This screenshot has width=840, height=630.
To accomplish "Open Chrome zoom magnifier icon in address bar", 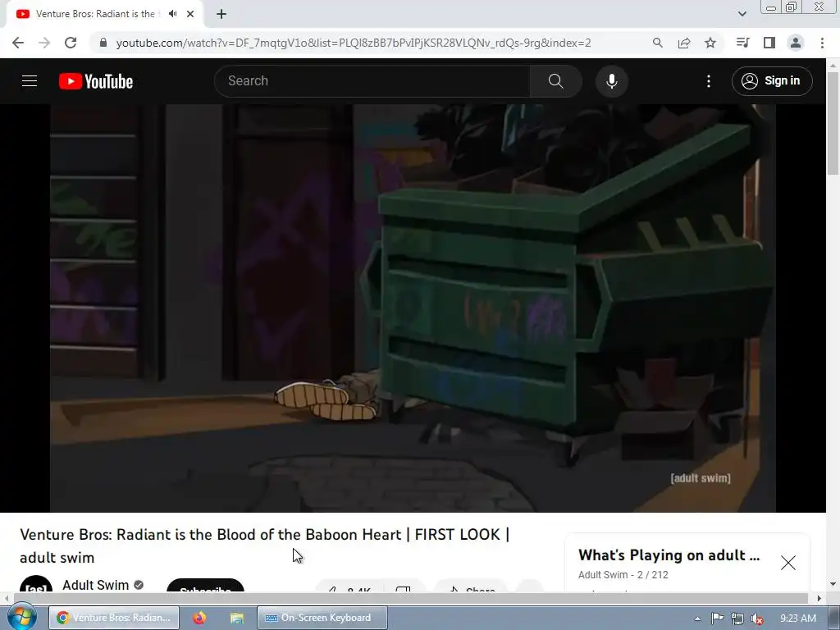I will (658, 43).
